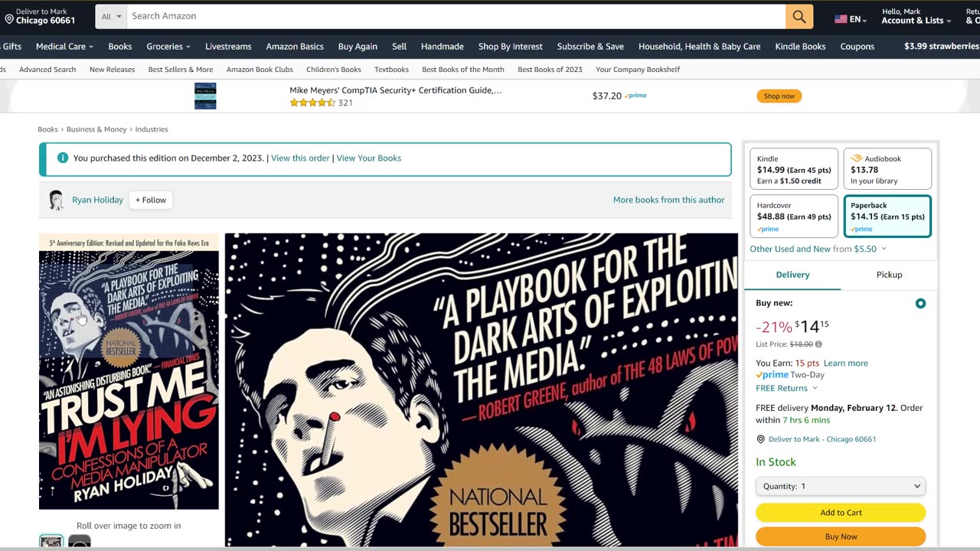Open Books in the navigation bar
The image size is (980, 551).
(x=120, y=47)
